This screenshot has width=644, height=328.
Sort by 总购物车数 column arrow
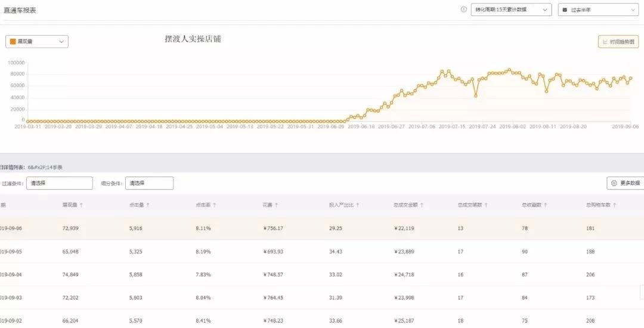614,205
